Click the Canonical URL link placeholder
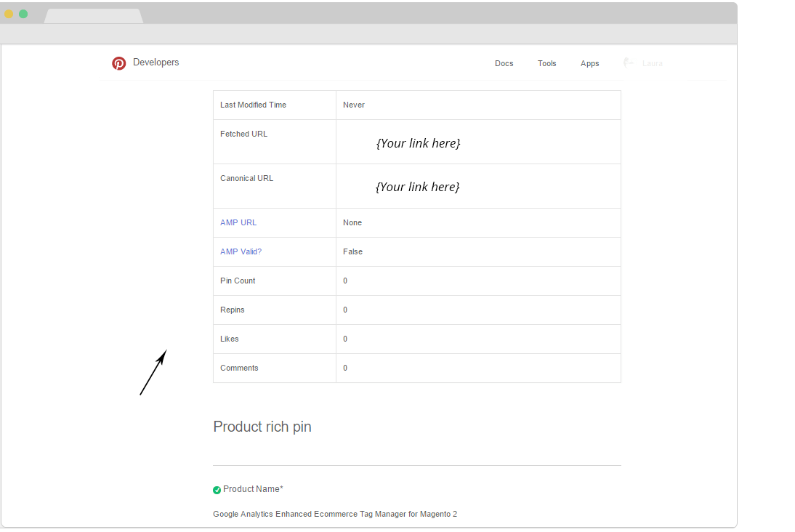 click(x=418, y=187)
